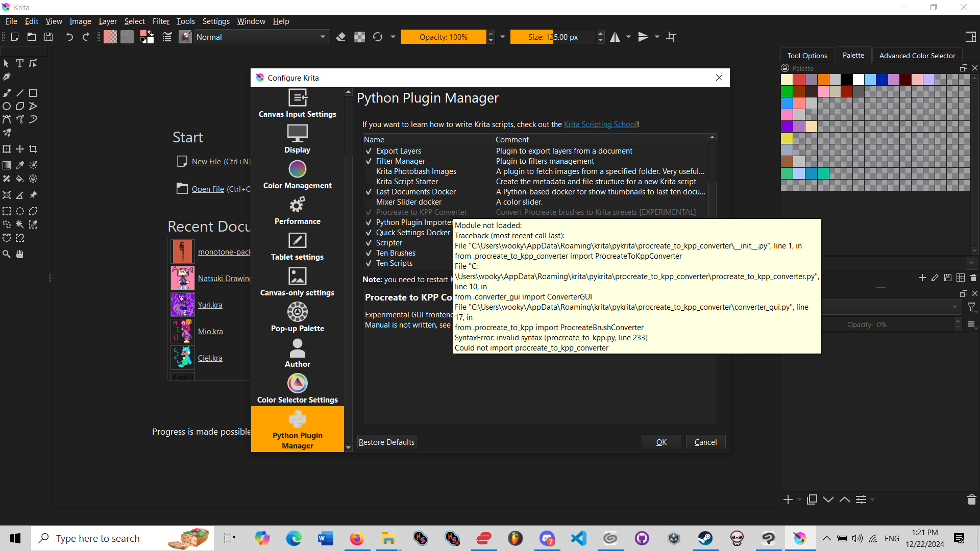Open the Vertical Mirror options arrow

[x=657, y=37]
